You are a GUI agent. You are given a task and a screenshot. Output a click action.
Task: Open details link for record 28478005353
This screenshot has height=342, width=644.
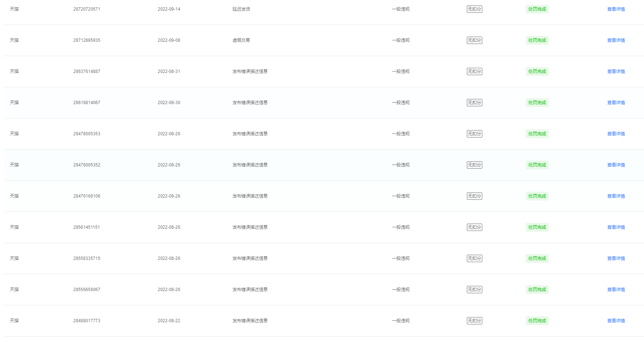616,134
